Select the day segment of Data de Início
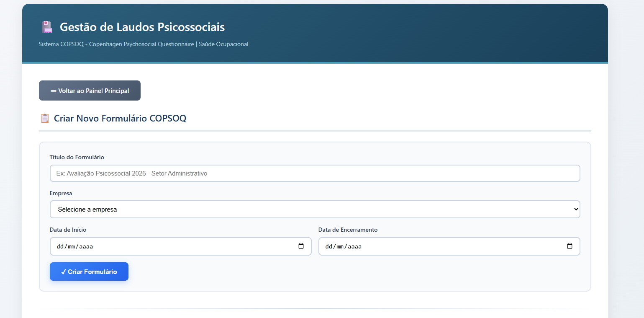Viewport: 644px width, 318px height. [60, 247]
